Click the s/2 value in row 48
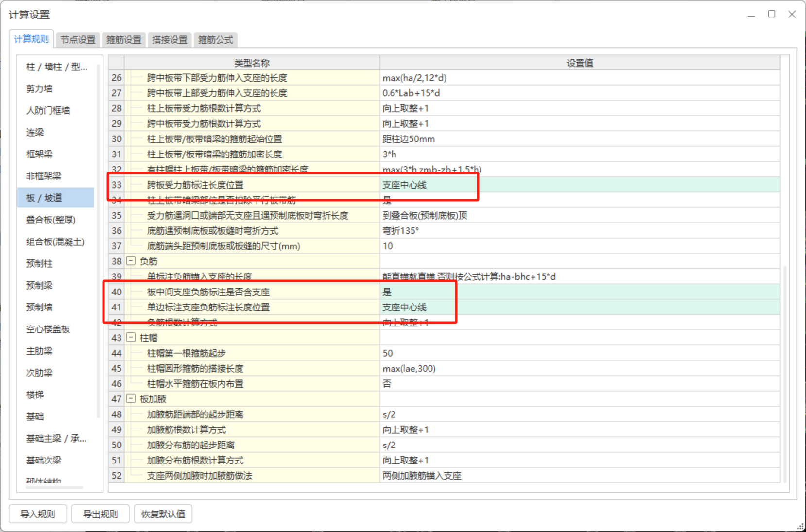The height and width of the screenshot is (532, 806). [580, 414]
